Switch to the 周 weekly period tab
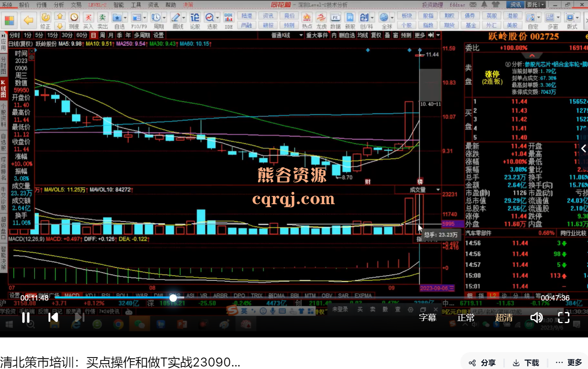This screenshot has height=369, width=588. 102,35
